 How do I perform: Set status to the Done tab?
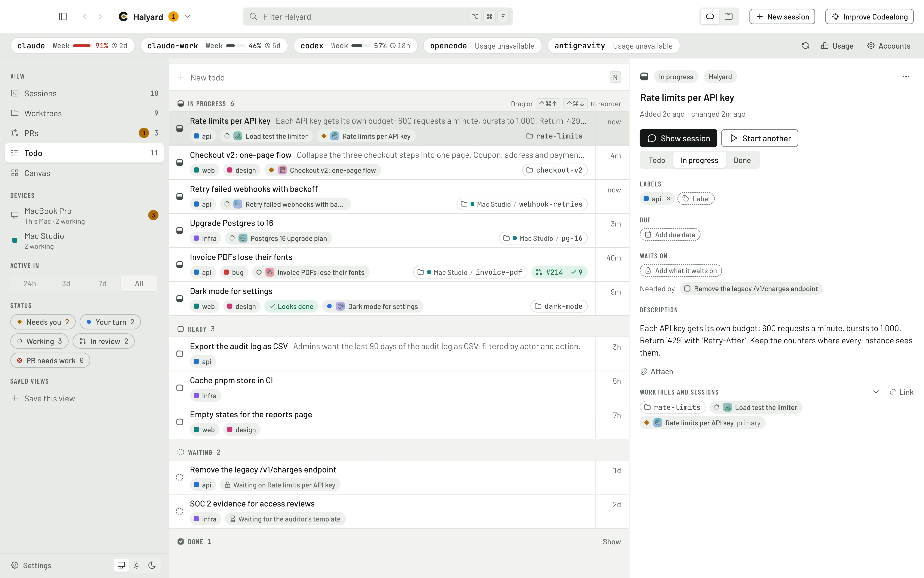pyautogui.click(x=742, y=160)
